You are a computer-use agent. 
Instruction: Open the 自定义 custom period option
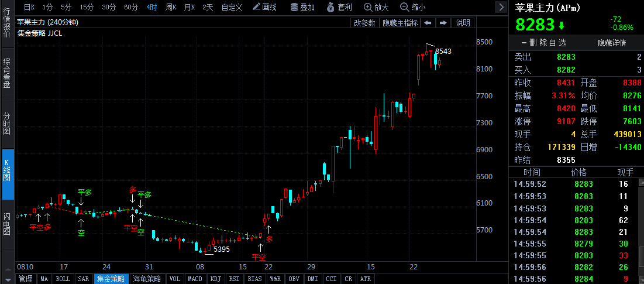232,7
